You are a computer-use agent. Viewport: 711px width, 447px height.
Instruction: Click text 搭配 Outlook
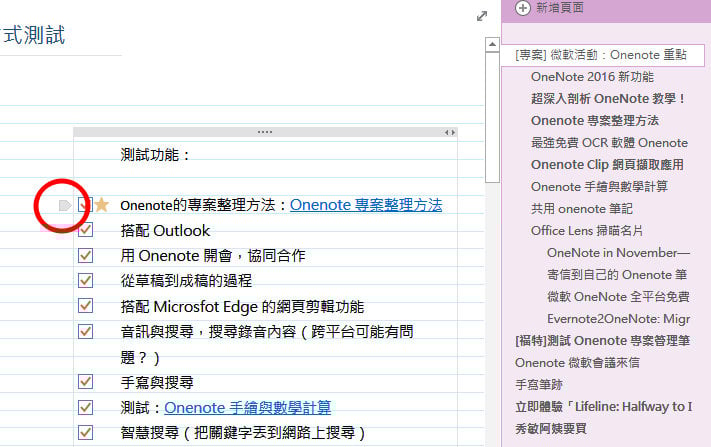(x=166, y=231)
